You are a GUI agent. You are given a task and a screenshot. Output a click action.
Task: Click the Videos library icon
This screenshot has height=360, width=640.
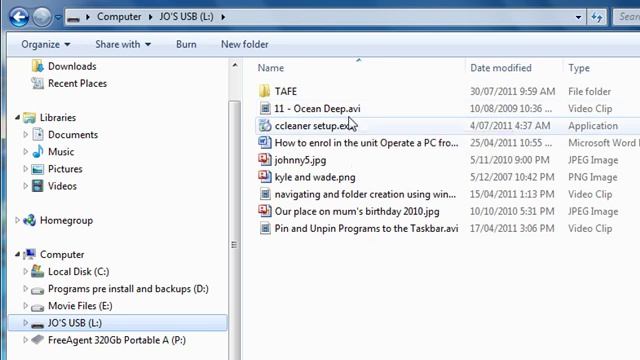38,186
